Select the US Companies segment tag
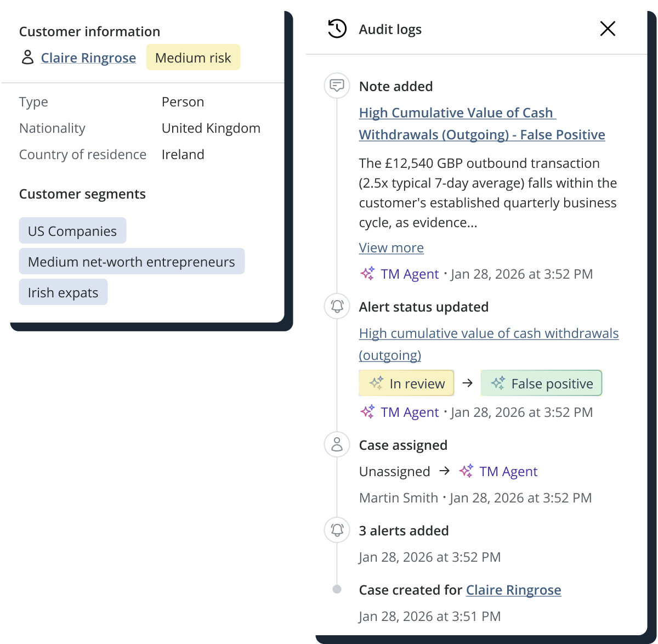658x644 pixels. 72,231
